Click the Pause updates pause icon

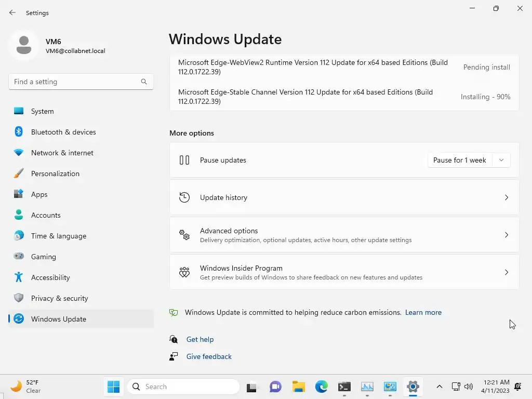[184, 160]
